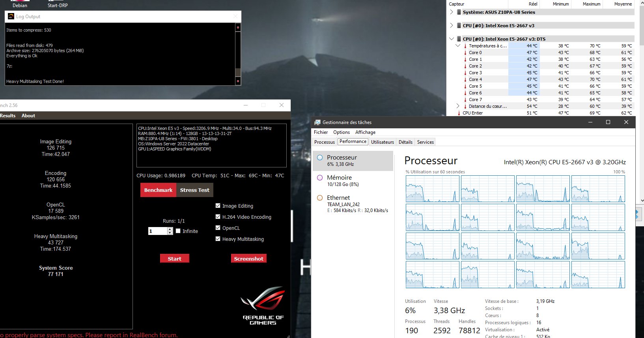Click the Republic of Gamers logo
644x338 pixels.
[263, 306]
